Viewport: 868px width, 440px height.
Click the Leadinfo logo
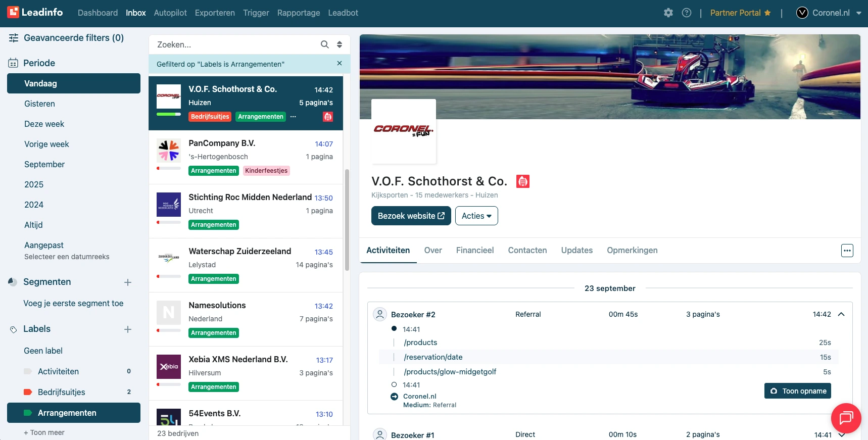point(35,12)
